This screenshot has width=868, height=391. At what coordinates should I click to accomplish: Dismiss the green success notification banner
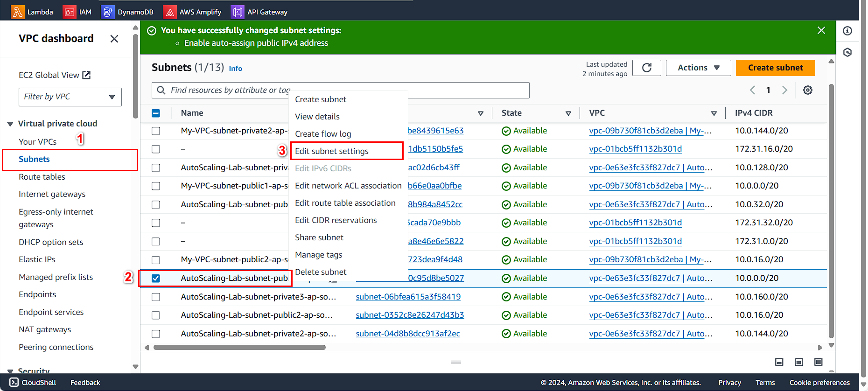(821, 30)
